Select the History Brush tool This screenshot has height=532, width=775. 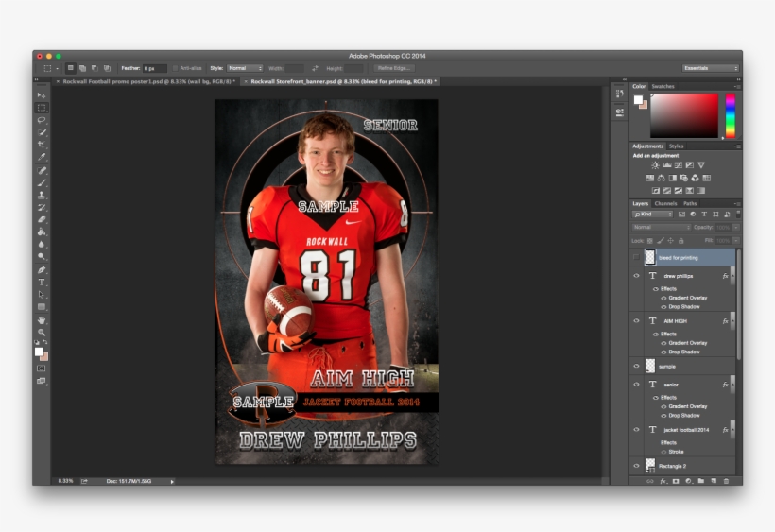[x=42, y=208]
